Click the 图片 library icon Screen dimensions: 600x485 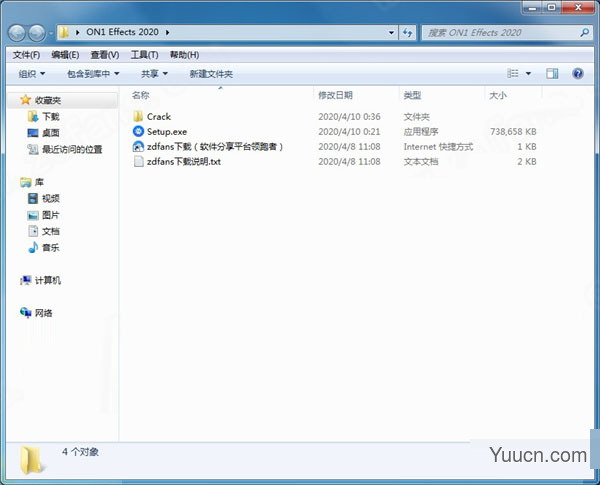pyautogui.click(x=33, y=215)
